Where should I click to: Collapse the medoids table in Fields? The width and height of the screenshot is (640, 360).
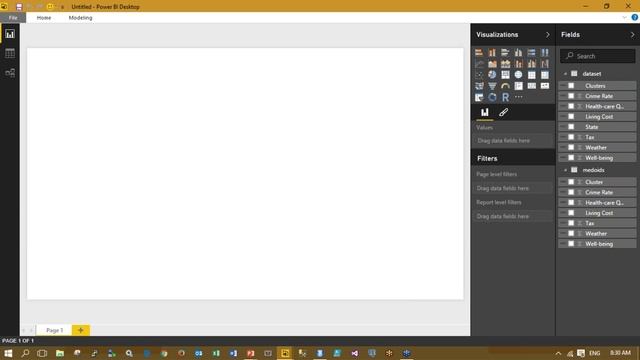[565, 170]
